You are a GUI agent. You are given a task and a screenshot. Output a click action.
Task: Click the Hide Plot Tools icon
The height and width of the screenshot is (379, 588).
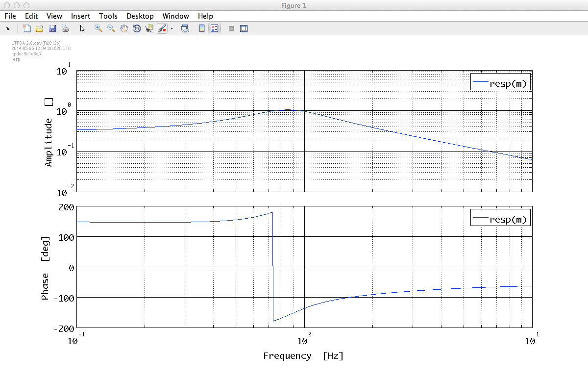tap(232, 29)
